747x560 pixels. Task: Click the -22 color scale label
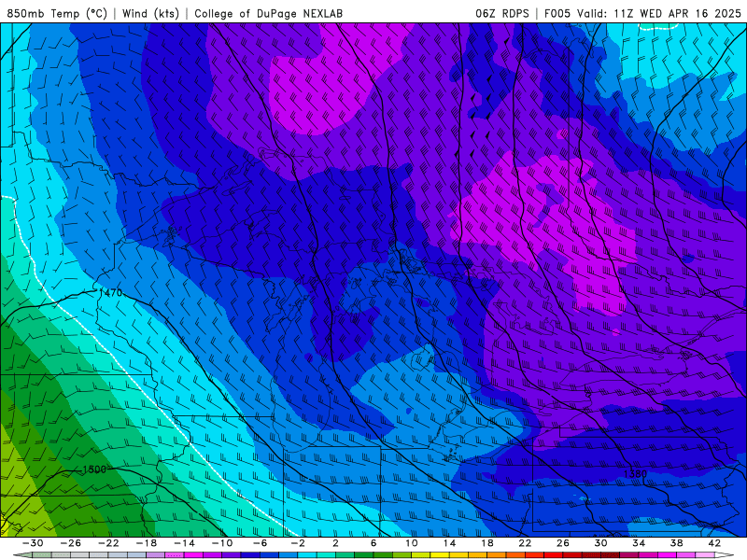(x=108, y=543)
